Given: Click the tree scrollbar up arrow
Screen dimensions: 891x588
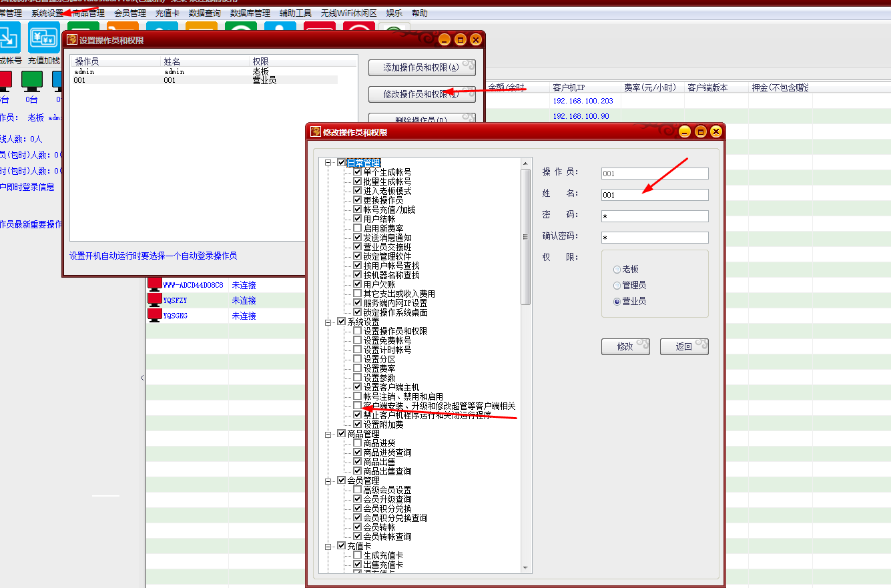Looking at the screenshot, I should click(526, 164).
